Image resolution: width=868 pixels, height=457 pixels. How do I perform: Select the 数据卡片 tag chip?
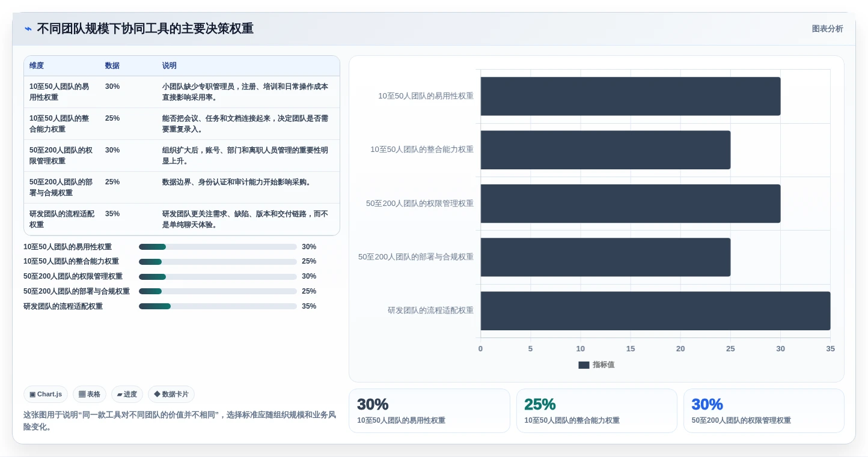point(171,395)
